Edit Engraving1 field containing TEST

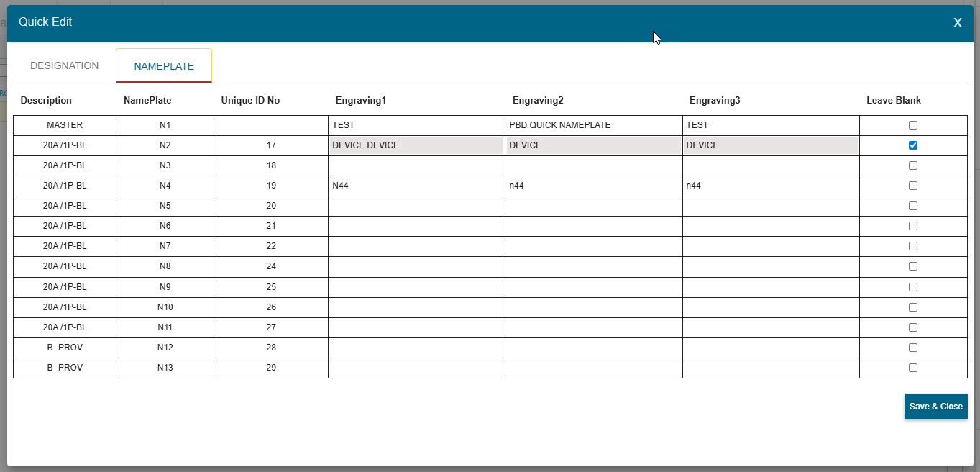[x=416, y=125]
